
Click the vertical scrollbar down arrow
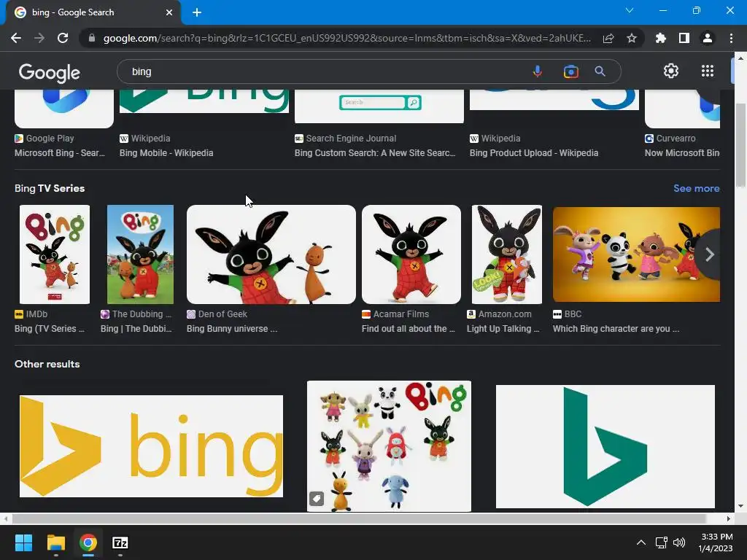[x=741, y=506]
